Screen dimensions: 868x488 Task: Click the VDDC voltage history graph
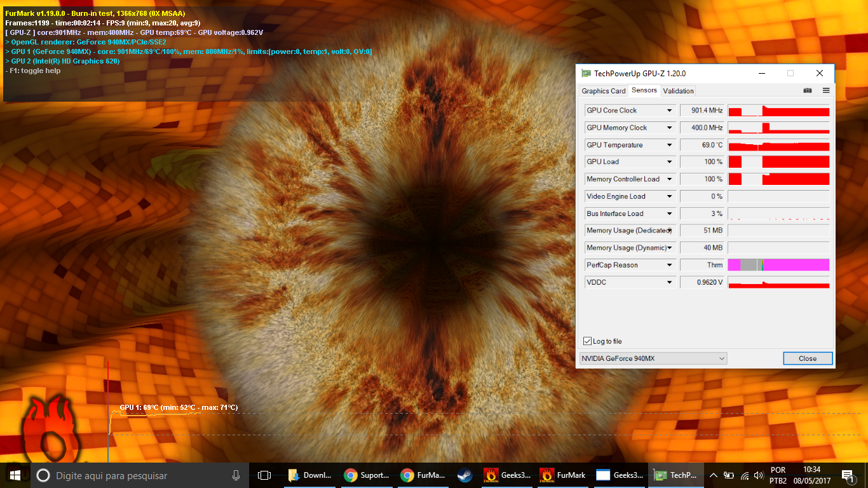778,282
